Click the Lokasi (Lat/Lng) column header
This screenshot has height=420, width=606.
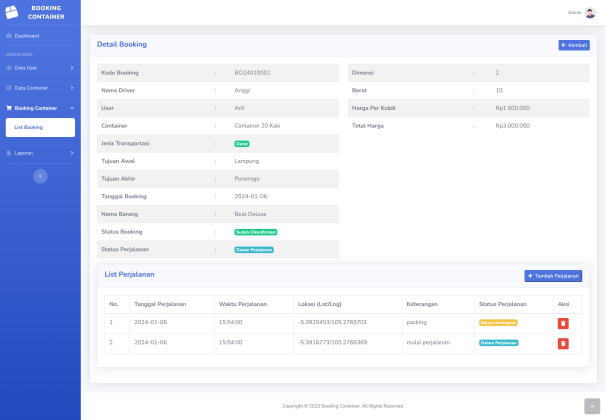point(319,303)
